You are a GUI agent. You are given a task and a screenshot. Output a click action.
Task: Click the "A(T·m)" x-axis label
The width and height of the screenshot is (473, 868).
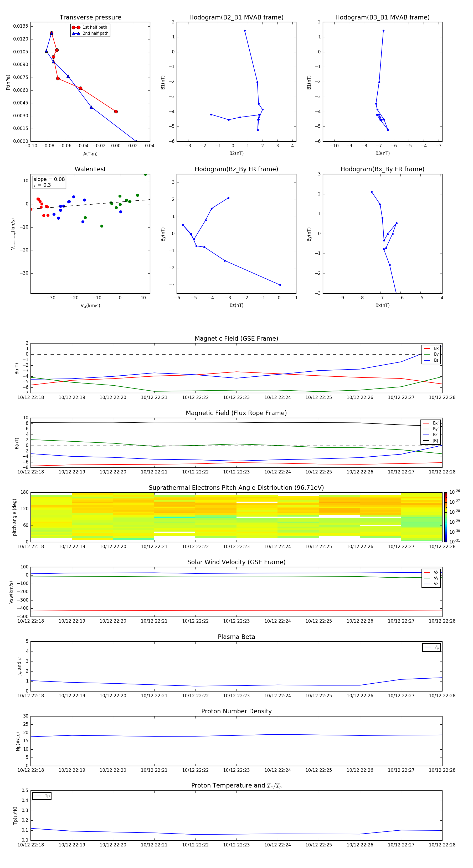(90, 154)
